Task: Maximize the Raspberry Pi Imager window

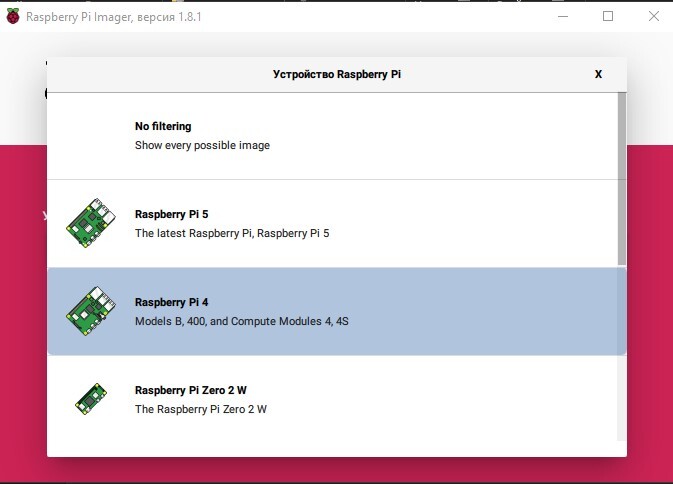Action: click(x=608, y=16)
